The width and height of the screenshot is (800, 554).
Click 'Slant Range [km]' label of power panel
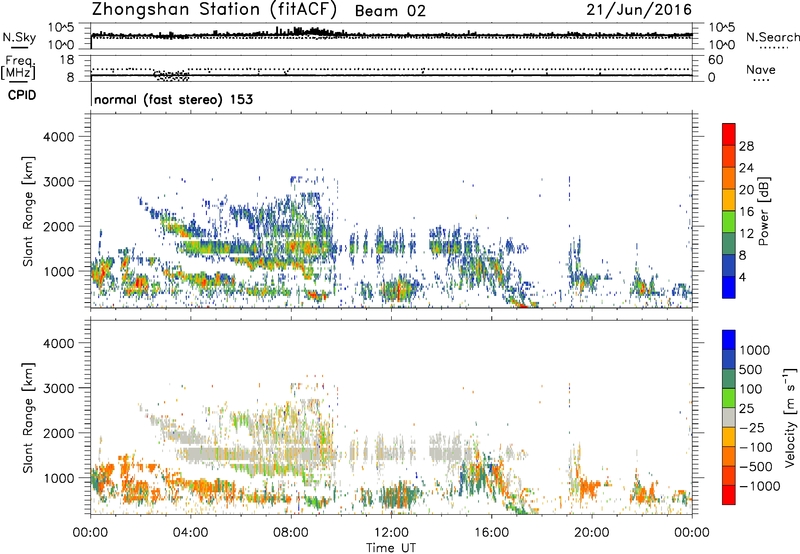[28, 211]
